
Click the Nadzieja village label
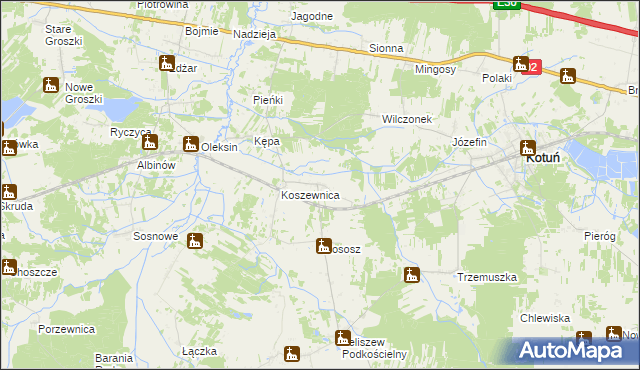click(255, 34)
